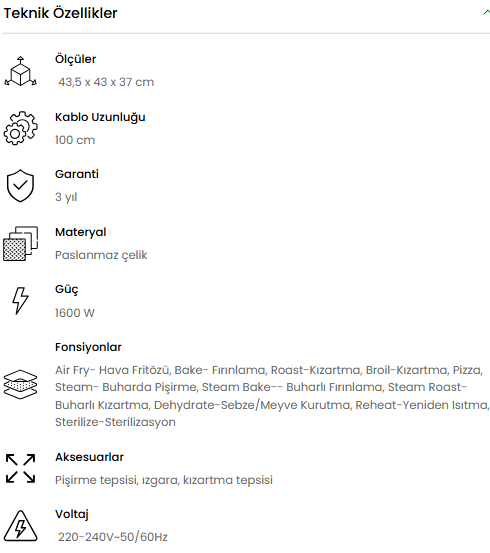Click the triangle voltage warning icon
Viewport: 490px width, 553px height.
tap(20, 526)
